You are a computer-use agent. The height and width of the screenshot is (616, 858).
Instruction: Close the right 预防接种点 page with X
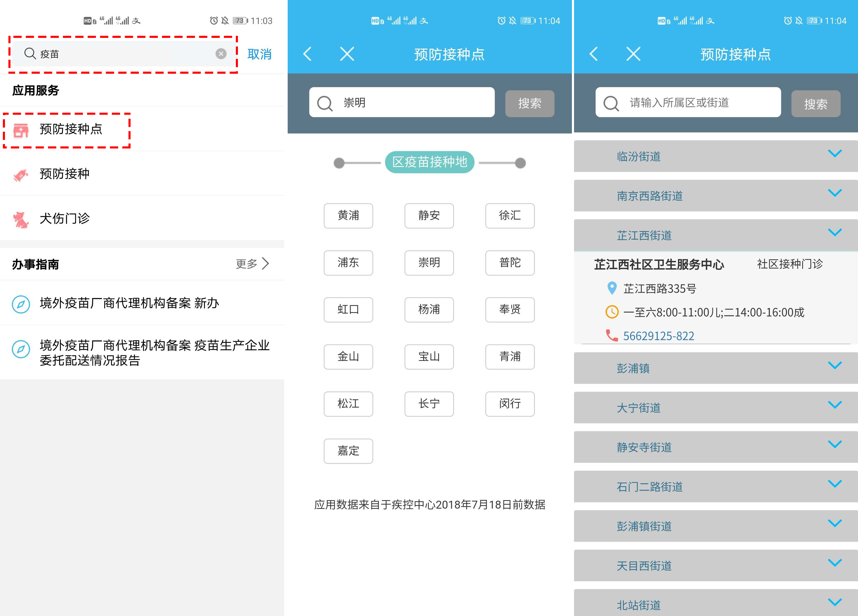tap(633, 54)
